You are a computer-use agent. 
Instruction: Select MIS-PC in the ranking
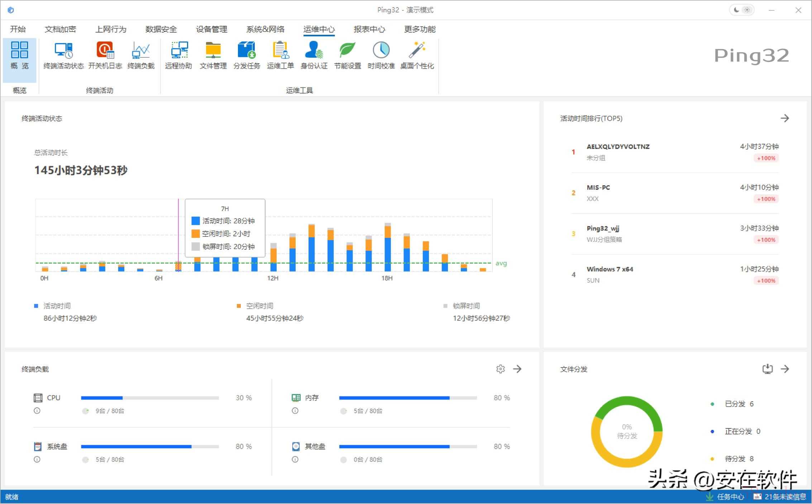pos(675,193)
